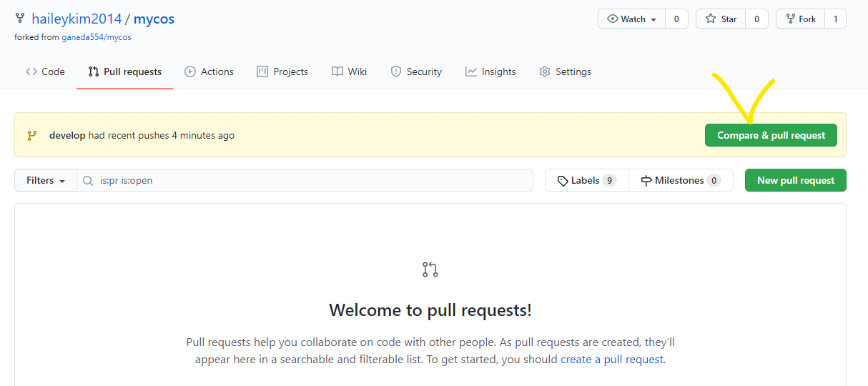Switch to the Security tab
The width and height of the screenshot is (868, 386).
(x=416, y=71)
